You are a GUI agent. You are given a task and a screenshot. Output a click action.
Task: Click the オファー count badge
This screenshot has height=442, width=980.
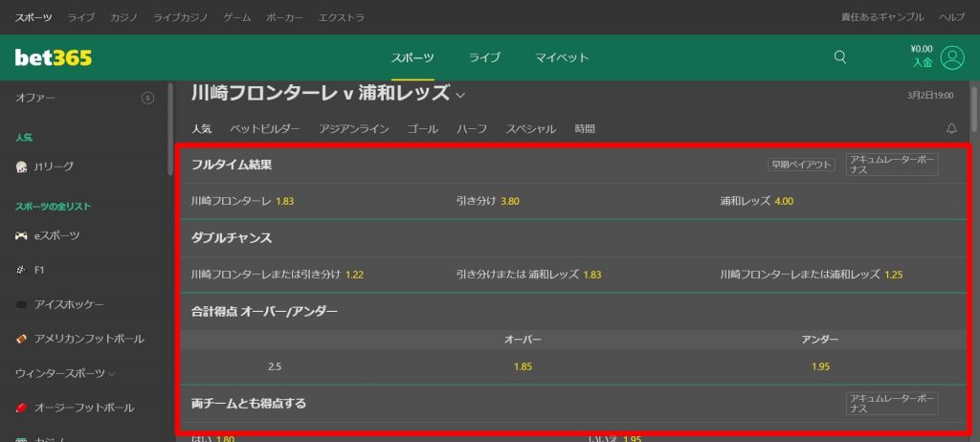147,98
